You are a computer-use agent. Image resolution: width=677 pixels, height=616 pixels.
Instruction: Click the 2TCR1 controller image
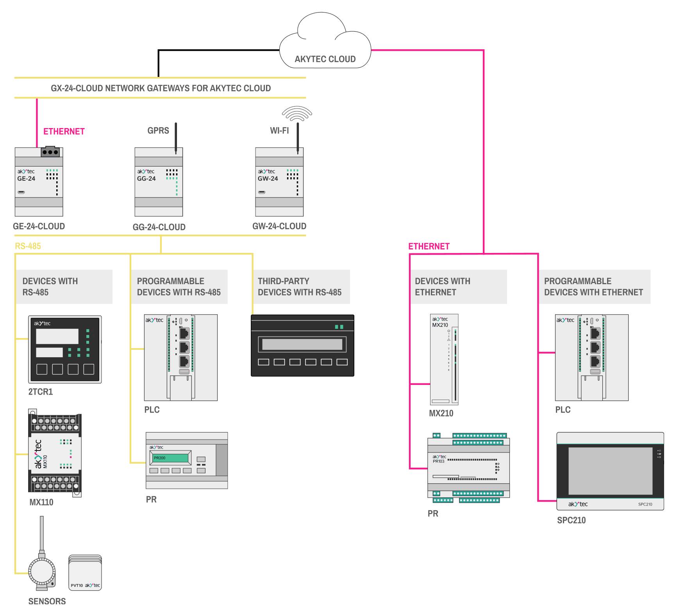coord(65,349)
